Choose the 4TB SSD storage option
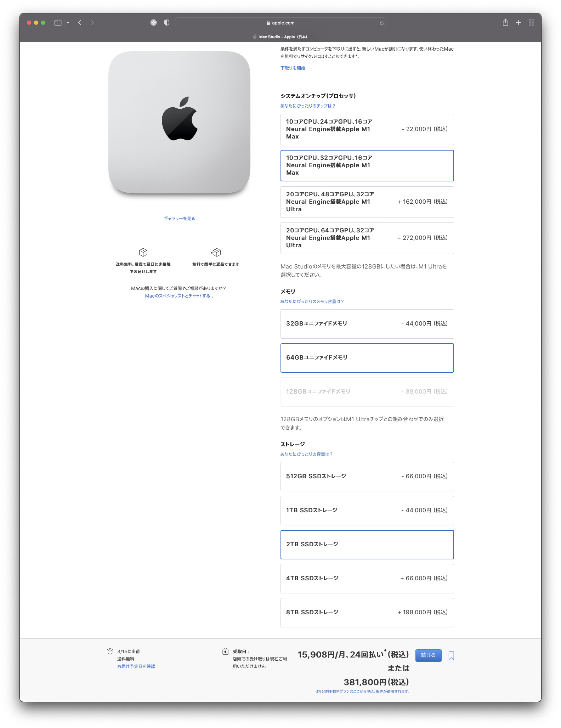 click(x=367, y=579)
